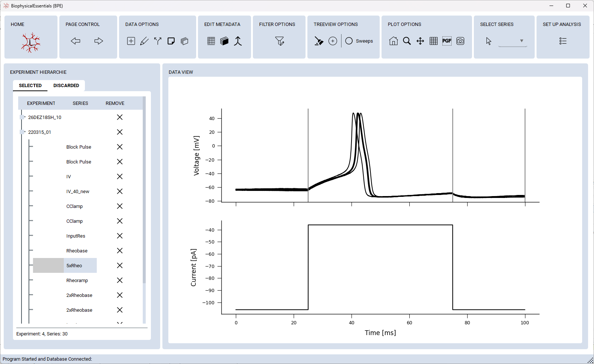
Task: Toggle the Sweeps radio option
Action: point(359,41)
